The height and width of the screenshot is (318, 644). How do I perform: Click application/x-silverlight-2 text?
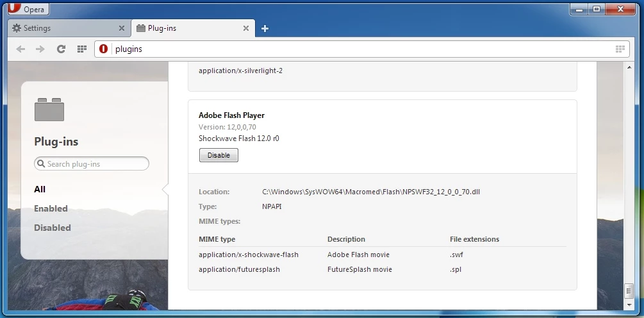tap(241, 71)
